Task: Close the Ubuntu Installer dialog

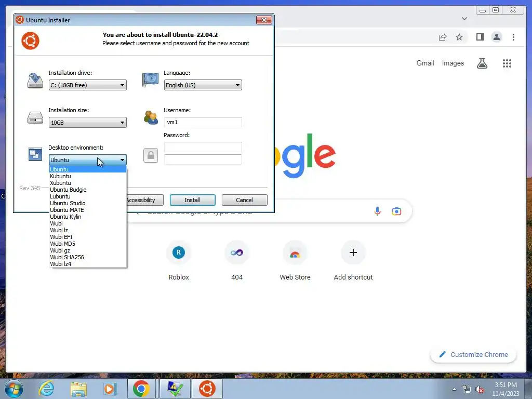Action: click(x=264, y=20)
